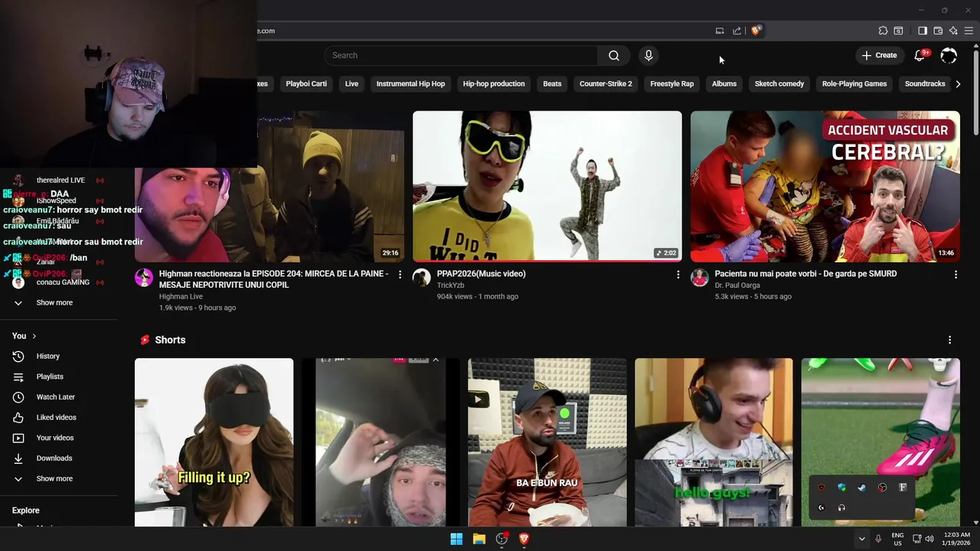Click the F icon in tray popup
This screenshot has height=551, width=980.
(903, 487)
